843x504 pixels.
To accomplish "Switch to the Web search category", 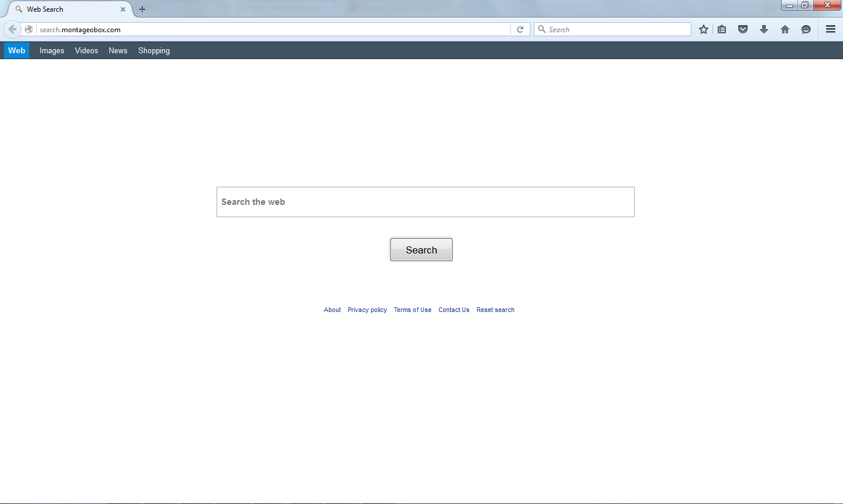I will pos(16,50).
